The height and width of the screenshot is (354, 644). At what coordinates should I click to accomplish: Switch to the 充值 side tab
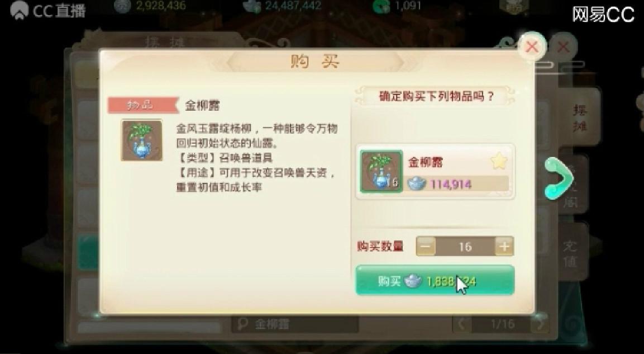(571, 253)
